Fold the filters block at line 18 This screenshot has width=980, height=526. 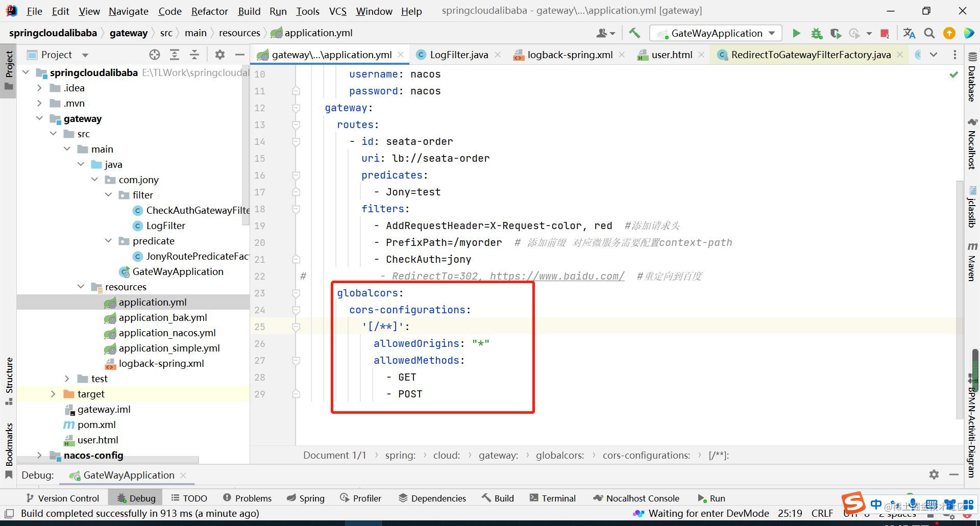coord(296,209)
